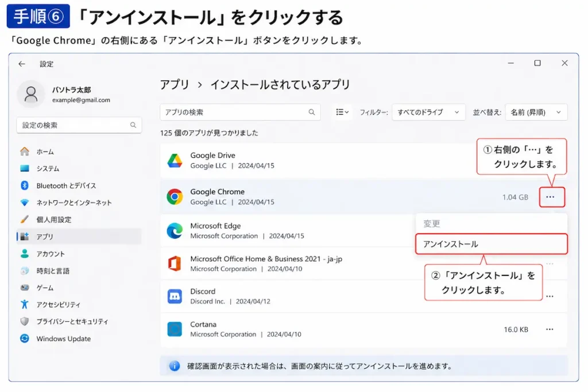This screenshot has width=588, height=392.
Task: Focus the アプリの検索 input field
Action: click(x=240, y=112)
